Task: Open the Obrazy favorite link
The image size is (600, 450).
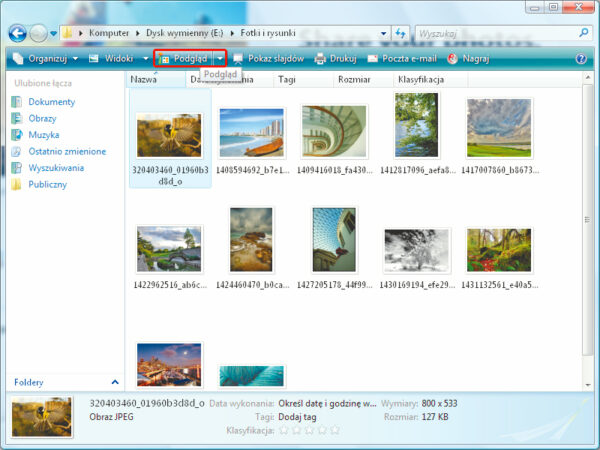Action: coord(42,118)
